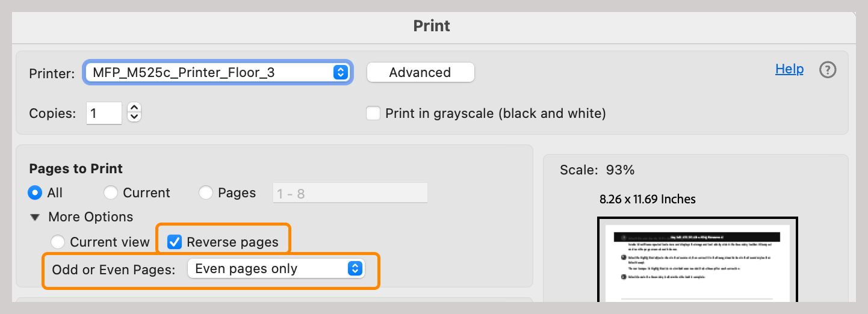Open the Printer selection dropdown

click(217, 73)
